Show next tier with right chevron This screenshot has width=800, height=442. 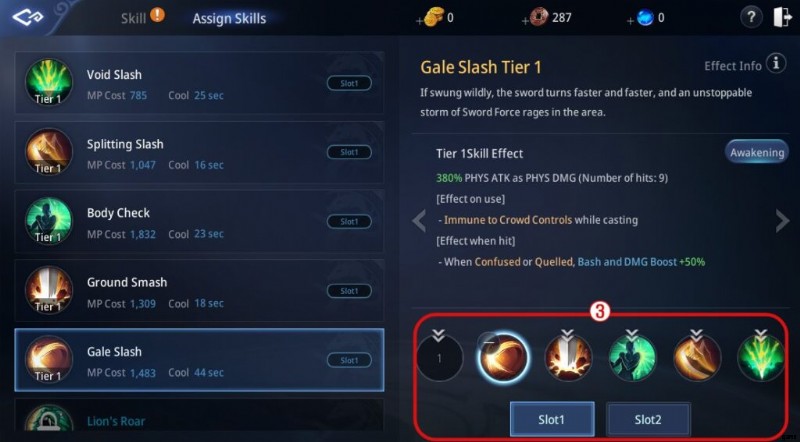782,221
